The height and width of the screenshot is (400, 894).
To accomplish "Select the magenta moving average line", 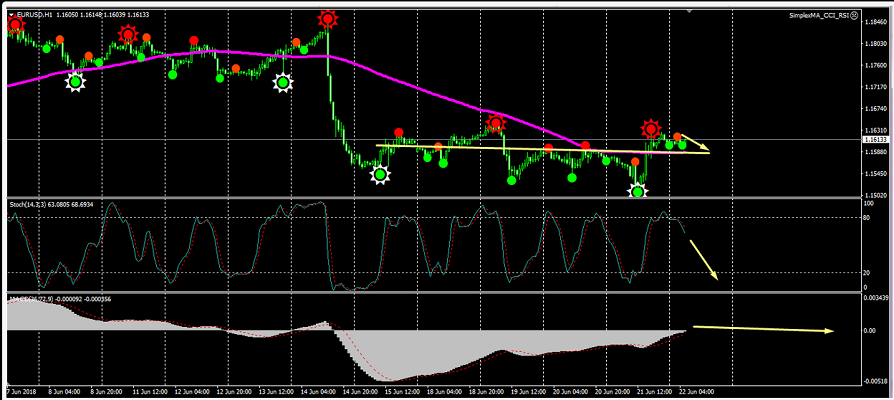I will point(200,52).
